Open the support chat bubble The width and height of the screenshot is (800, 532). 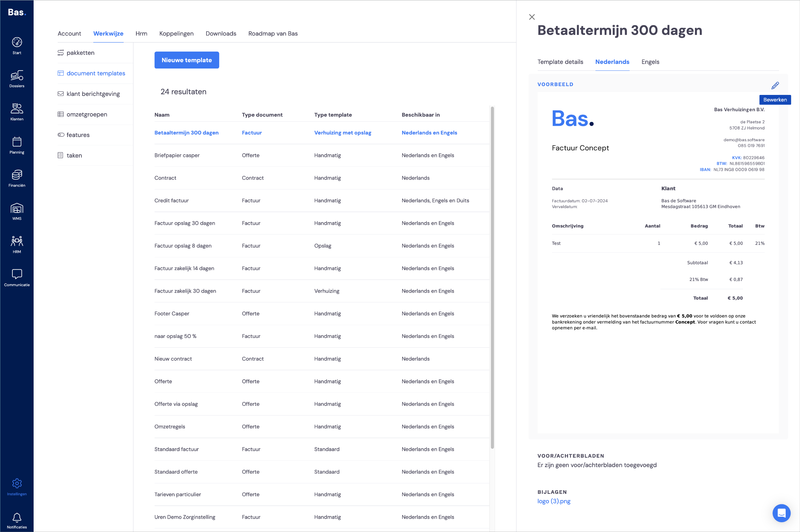781,513
